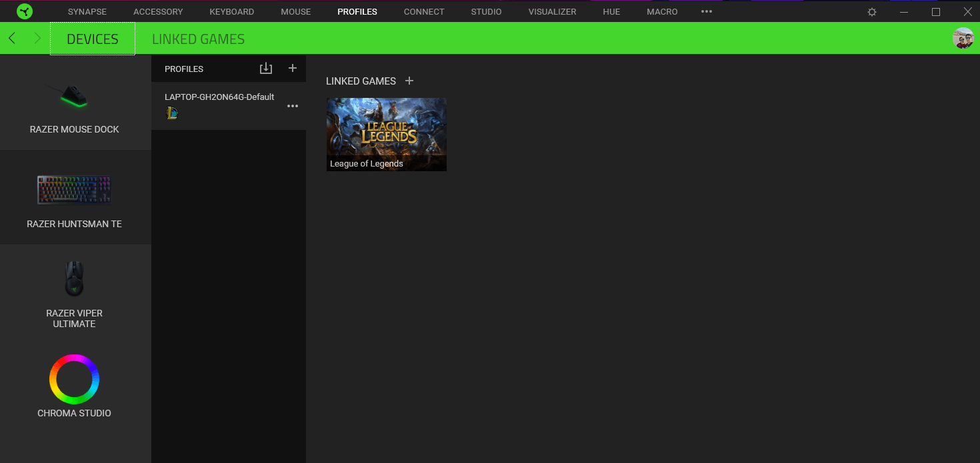Screen dimensions: 980x463
Task: Switch to the Linked Games tab
Action: [x=198, y=39]
